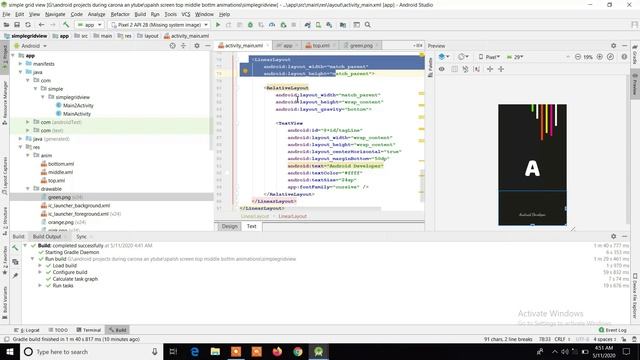Image resolution: width=640 pixels, height=360 pixels.
Task: Toggle the Project tool window side tab
Action: click(x=4, y=58)
